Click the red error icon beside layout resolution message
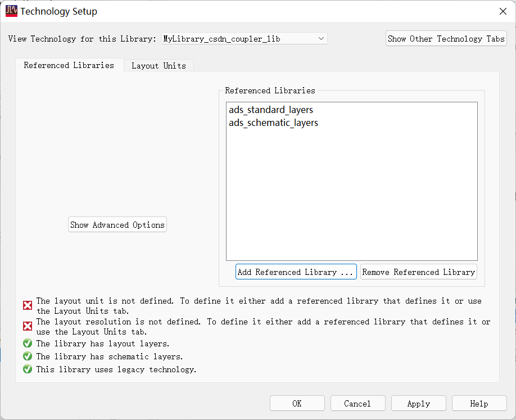This screenshot has width=516, height=420. pos(28,326)
